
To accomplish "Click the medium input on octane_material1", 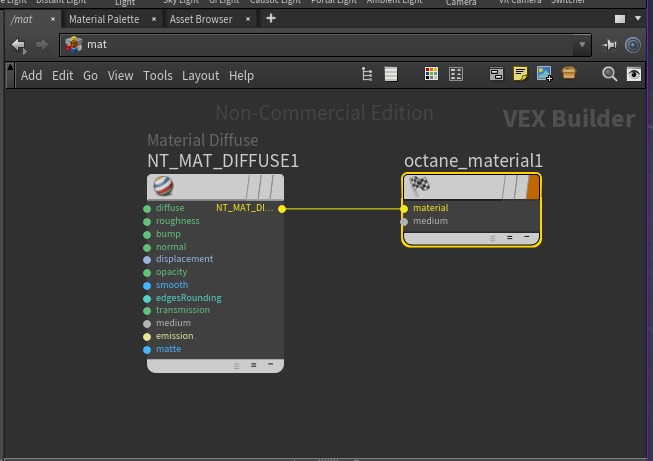I will [404, 222].
